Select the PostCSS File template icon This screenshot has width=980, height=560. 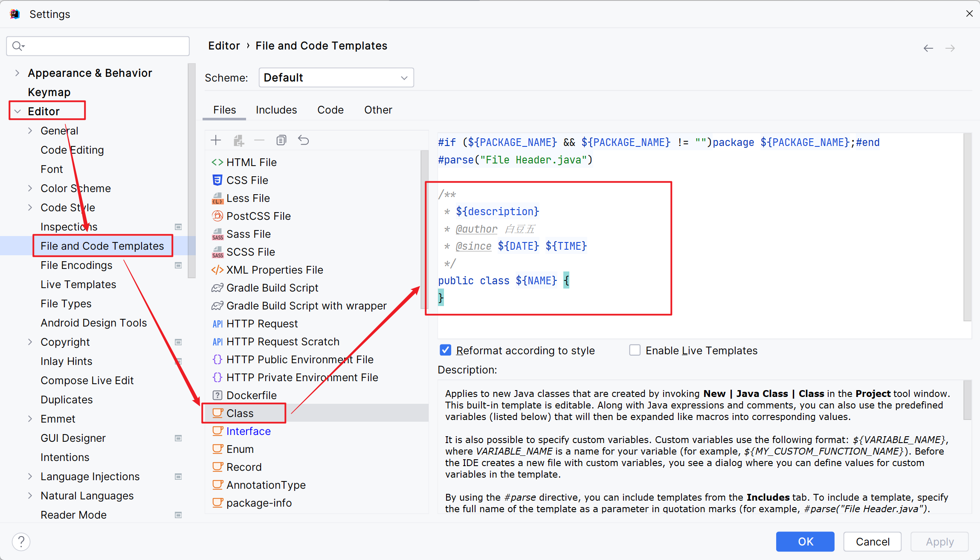point(217,216)
